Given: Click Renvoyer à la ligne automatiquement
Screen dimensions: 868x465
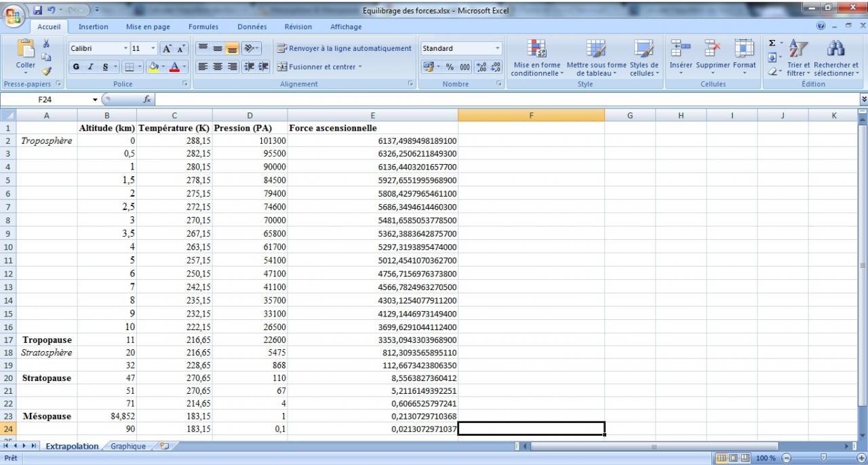Looking at the screenshot, I should point(344,49).
